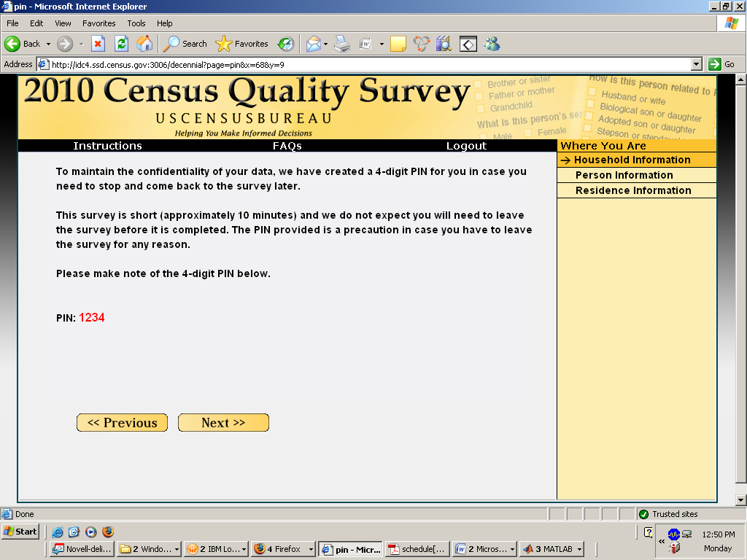Screen dimensions: 747x560
Task: Click Logout in the survey navigation bar
Action: click(466, 146)
